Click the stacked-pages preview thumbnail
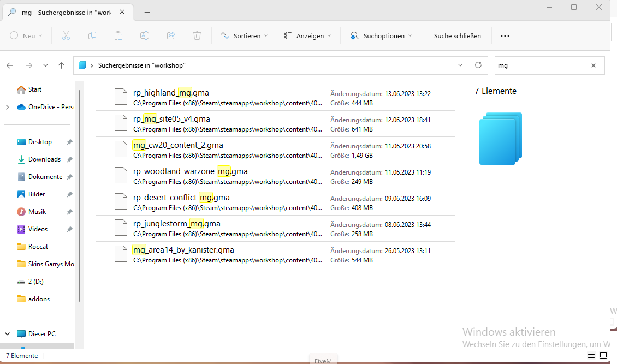The image size is (629, 364). 501,139
